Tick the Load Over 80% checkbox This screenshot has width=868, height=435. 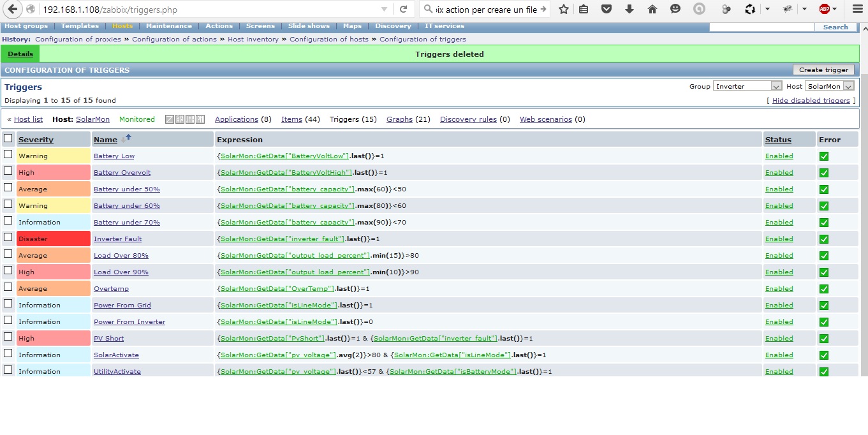pyautogui.click(x=8, y=254)
